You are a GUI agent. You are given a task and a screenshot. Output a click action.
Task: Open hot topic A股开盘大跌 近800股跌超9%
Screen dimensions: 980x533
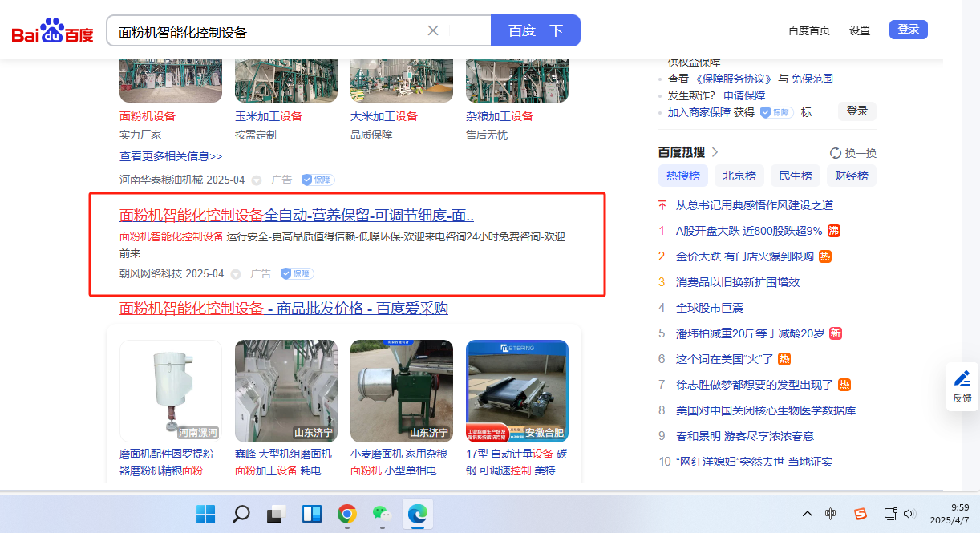coord(749,231)
